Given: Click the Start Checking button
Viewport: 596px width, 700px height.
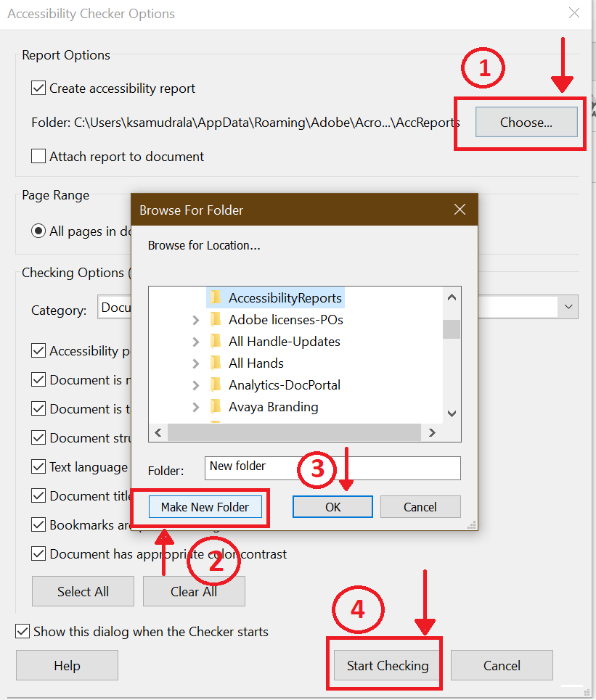Looking at the screenshot, I should 388,665.
